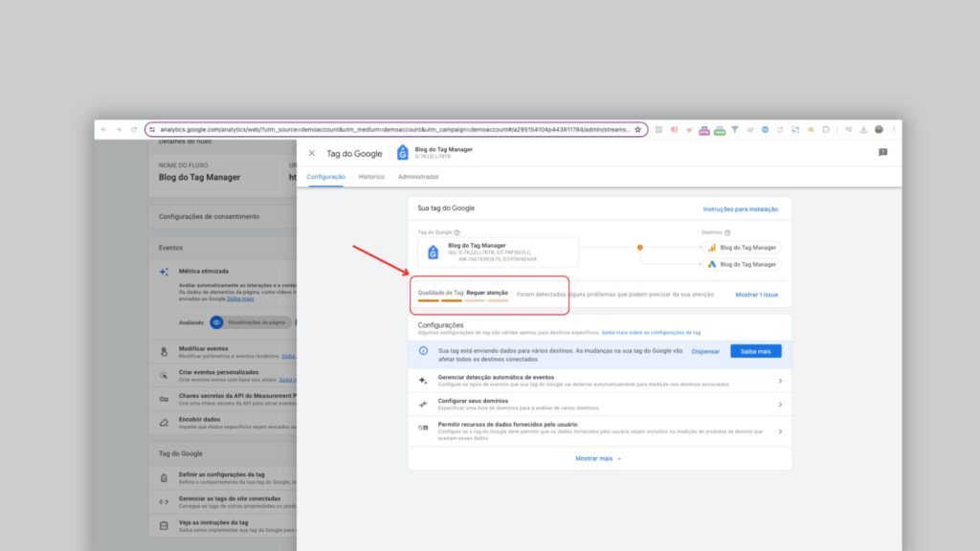
Task: Click the info icon in blue notice
Action: pyautogui.click(x=423, y=350)
